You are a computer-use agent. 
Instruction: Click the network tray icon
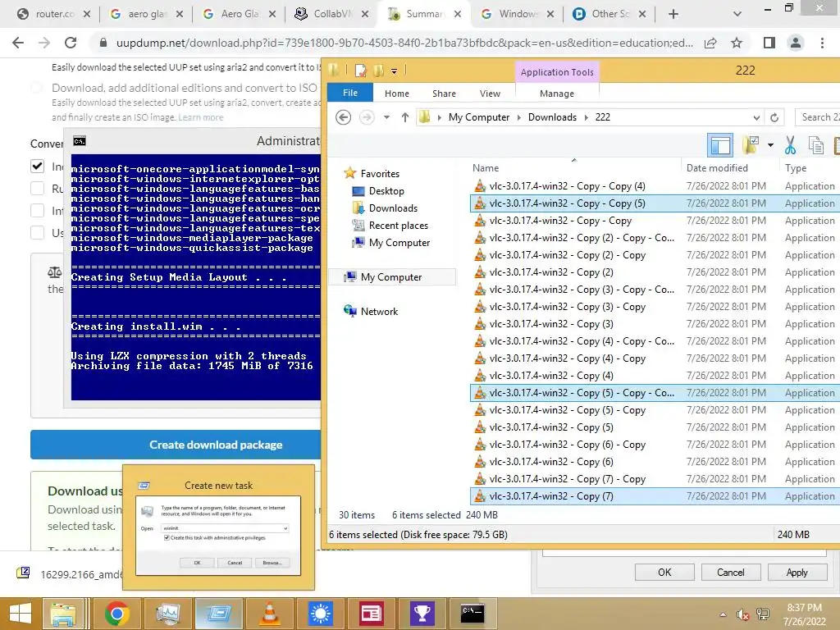pyautogui.click(x=762, y=614)
